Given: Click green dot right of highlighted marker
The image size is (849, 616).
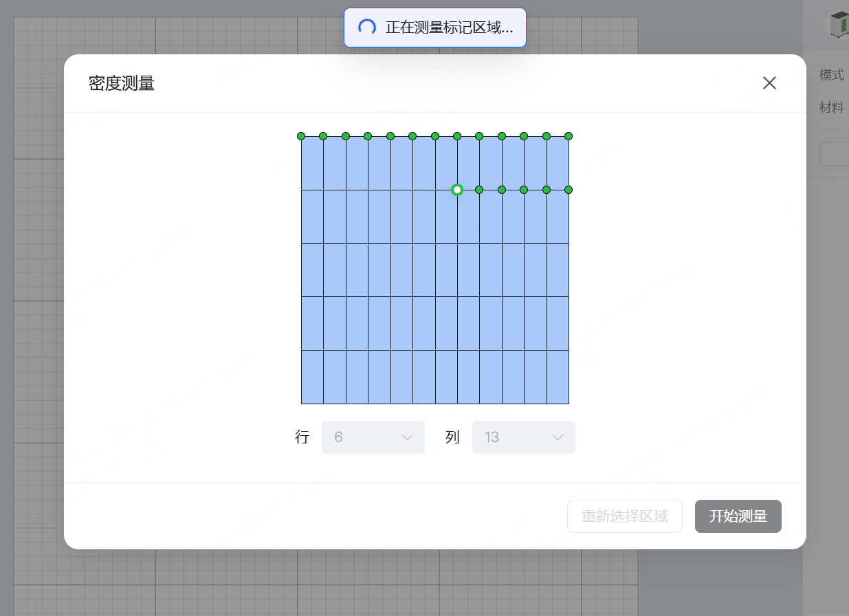Looking at the screenshot, I should click(479, 190).
